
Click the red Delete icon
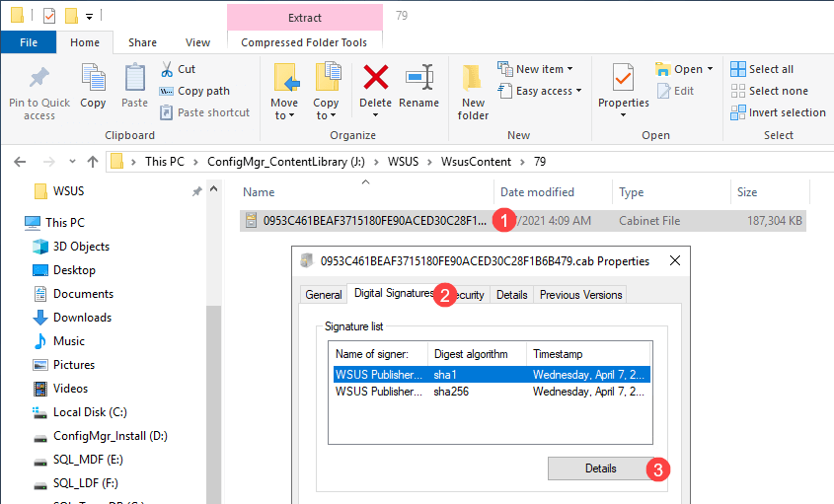tap(375, 77)
